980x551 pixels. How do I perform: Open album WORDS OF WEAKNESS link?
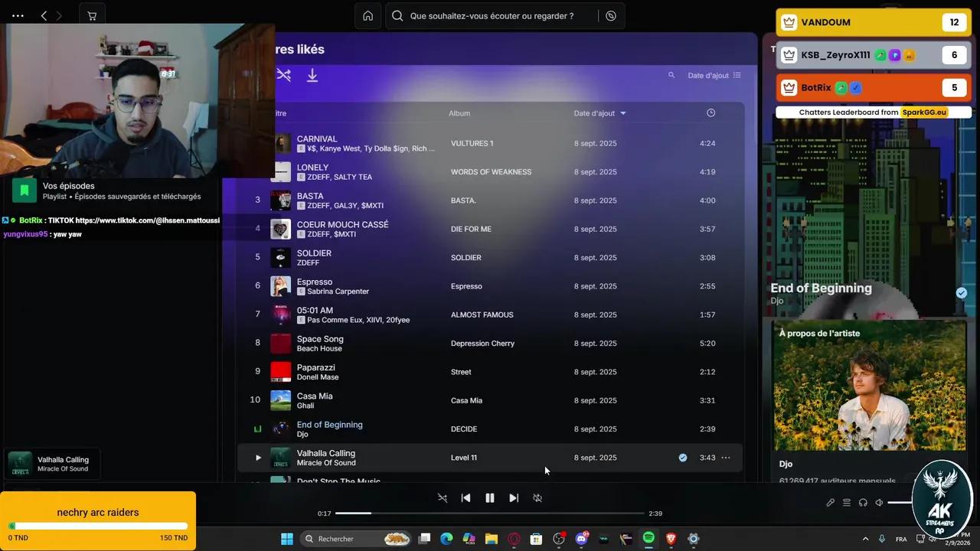pyautogui.click(x=491, y=172)
